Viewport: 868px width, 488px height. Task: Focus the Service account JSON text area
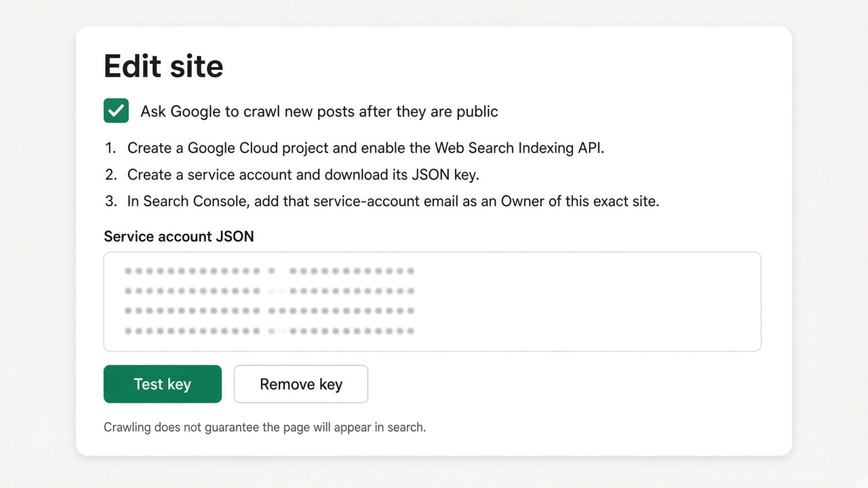point(432,302)
